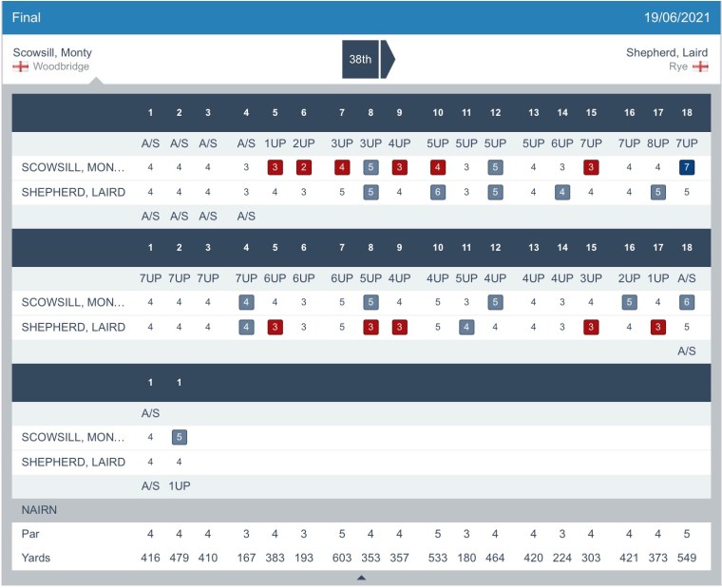Click the Yards row label
Screen dimensions: 722x588
(36, 558)
